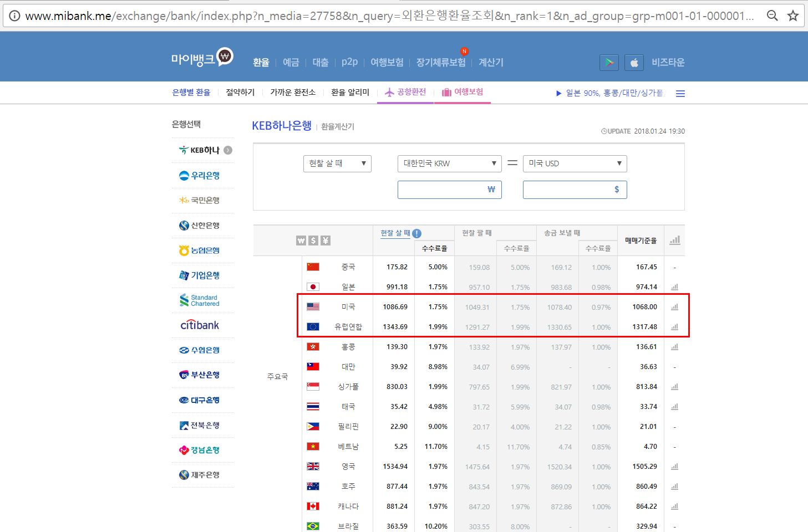Open rate chart for 태국 row

coord(675,407)
